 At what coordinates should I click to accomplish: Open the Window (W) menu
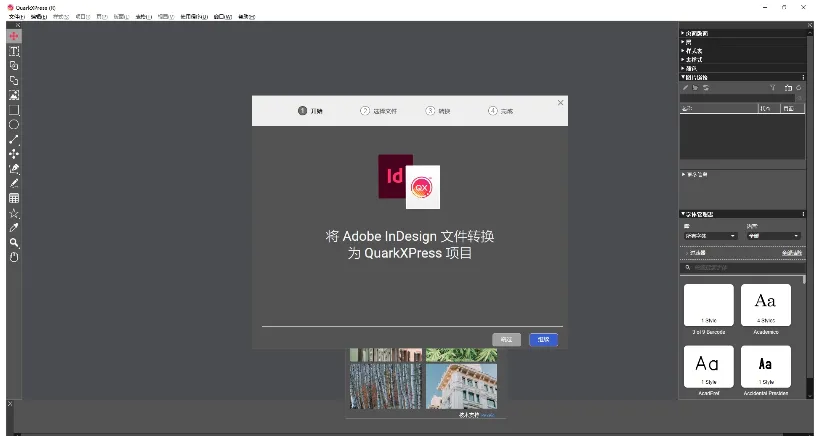point(223,17)
